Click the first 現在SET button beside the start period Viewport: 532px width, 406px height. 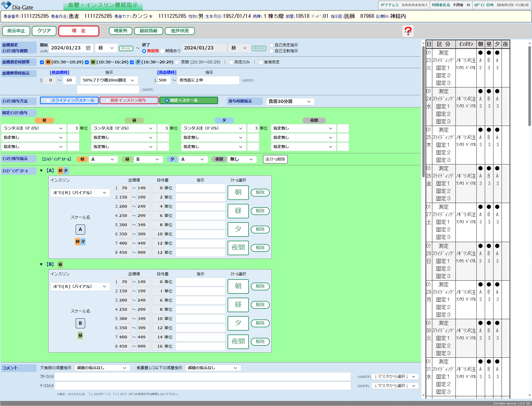[x=126, y=48]
